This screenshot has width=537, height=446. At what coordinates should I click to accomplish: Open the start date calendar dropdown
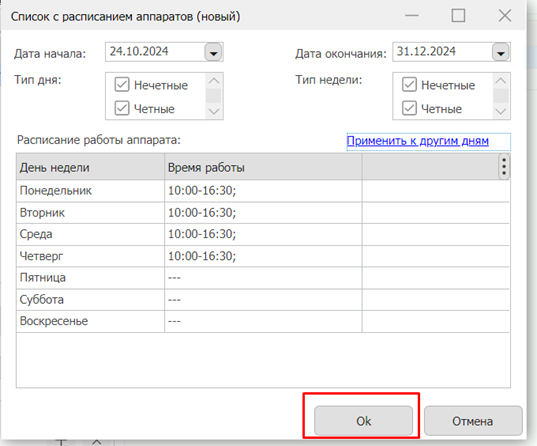[x=214, y=52]
